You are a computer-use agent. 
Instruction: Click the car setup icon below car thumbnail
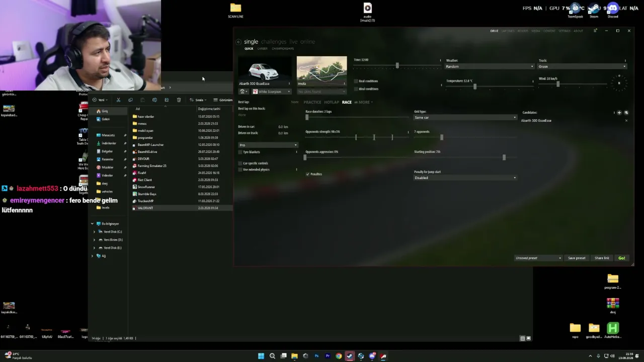coord(243,92)
